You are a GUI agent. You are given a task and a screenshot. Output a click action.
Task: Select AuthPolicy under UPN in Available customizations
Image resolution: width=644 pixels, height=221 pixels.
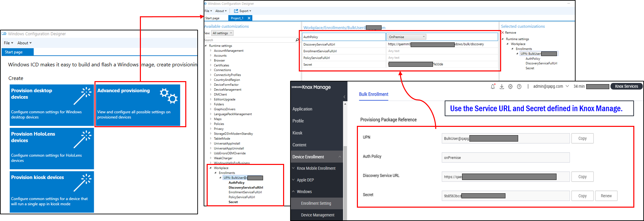(x=236, y=183)
